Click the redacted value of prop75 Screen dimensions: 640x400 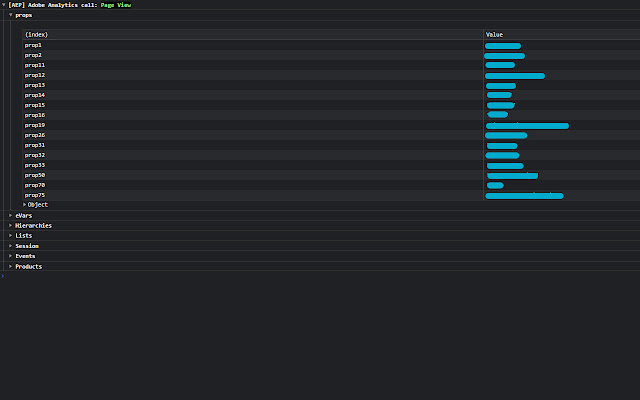pyautogui.click(x=524, y=196)
